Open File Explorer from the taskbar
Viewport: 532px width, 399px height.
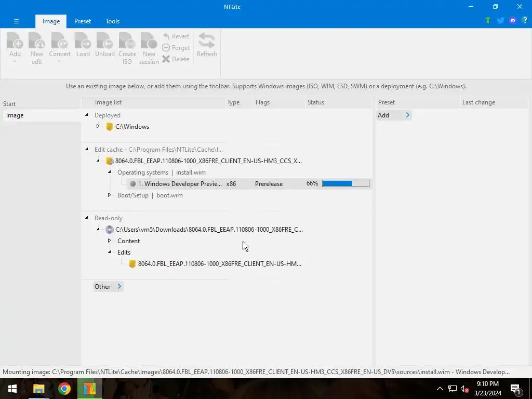click(38, 389)
